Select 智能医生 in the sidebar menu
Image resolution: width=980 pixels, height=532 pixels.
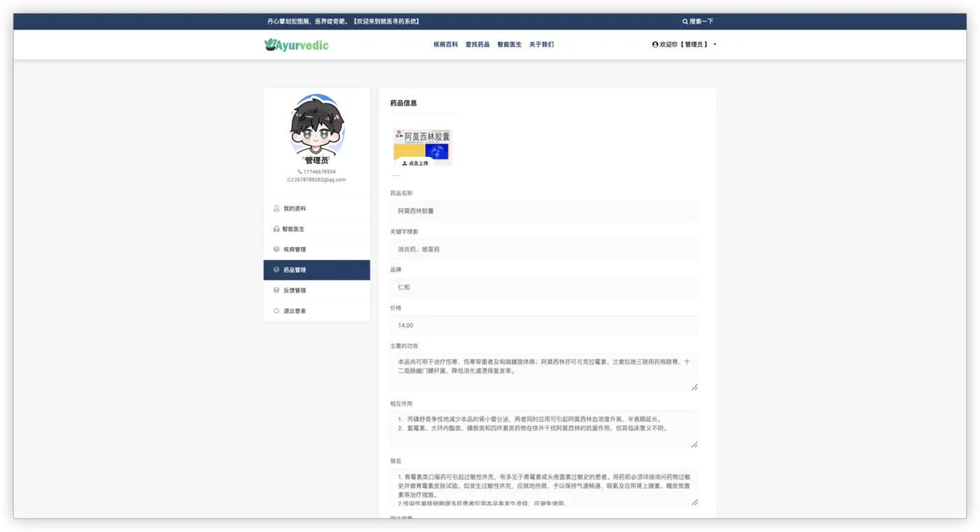point(316,229)
